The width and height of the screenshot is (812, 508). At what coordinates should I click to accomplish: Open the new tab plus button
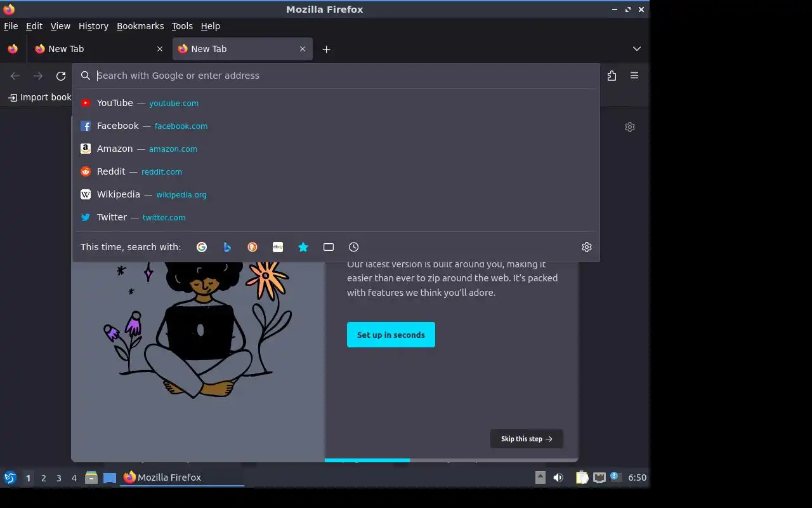326,49
